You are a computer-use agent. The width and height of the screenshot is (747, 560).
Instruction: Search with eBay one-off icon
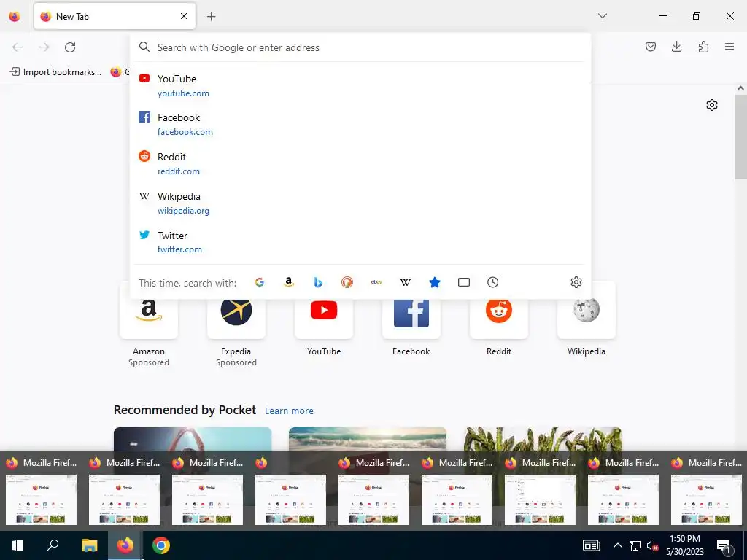[376, 282]
